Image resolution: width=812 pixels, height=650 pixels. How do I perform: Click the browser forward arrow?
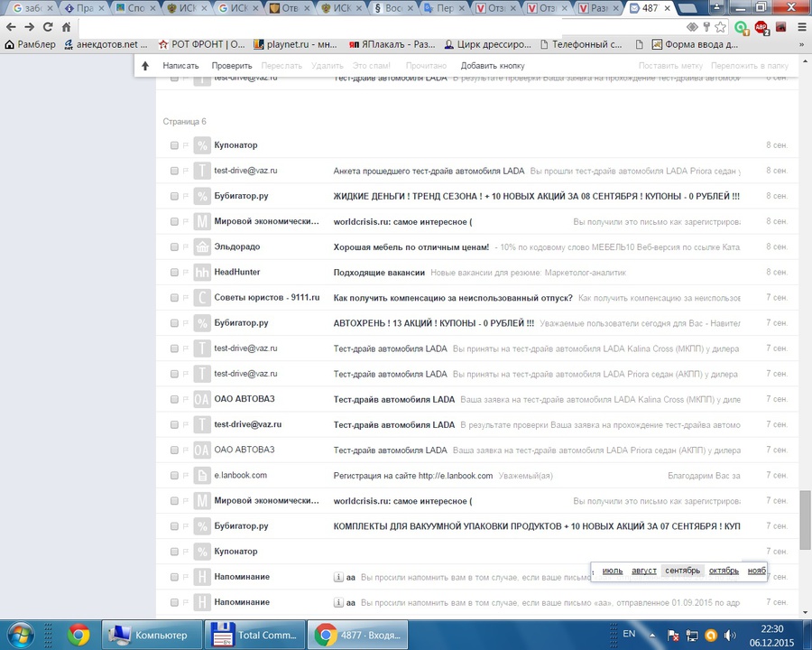pyautogui.click(x=30, y=27)
